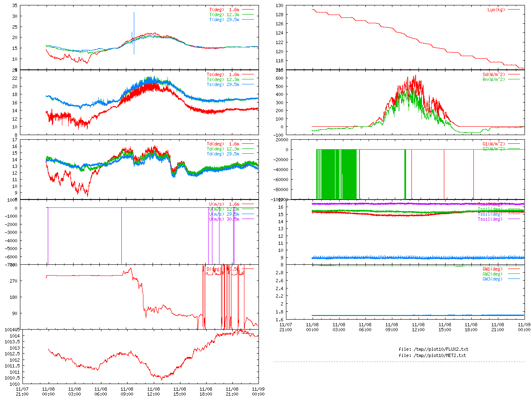
Task: Click the 'T(deg) 29.5m' legend label
Action: point(224,20)
